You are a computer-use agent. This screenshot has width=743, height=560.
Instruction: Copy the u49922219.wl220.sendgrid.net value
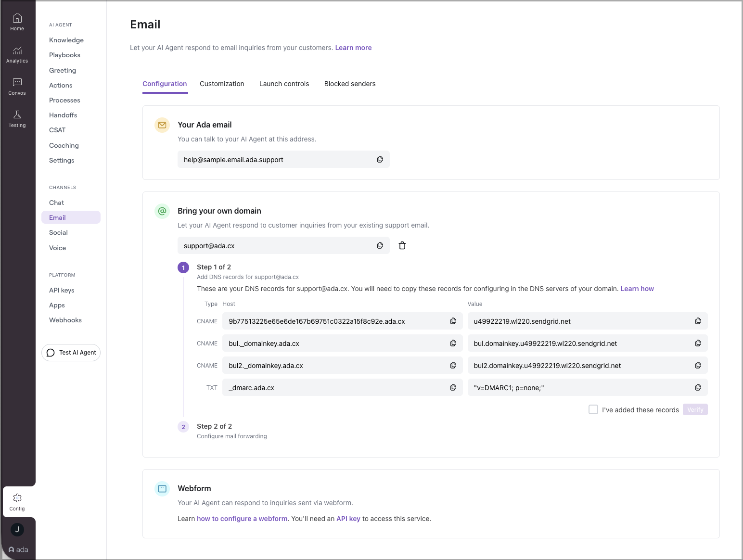698,321
